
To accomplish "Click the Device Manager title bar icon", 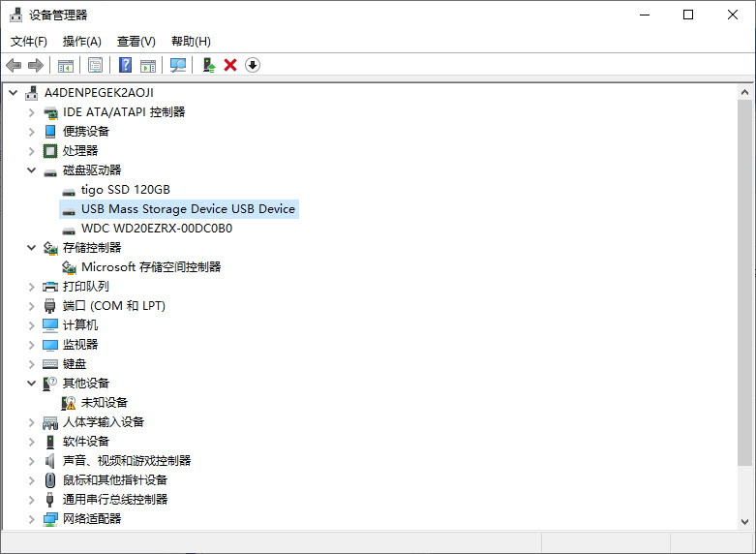I will [15, 15].
